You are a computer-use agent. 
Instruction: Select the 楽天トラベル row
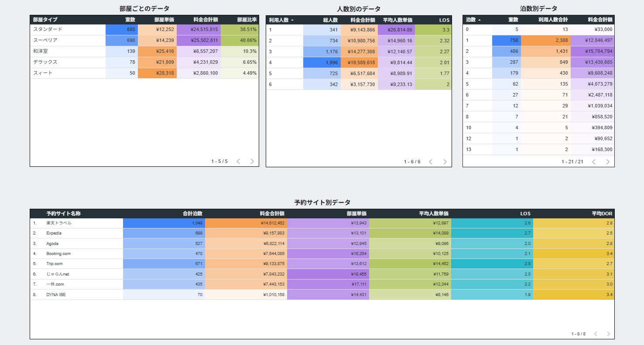pyautogui.click(x=59, y=223)
